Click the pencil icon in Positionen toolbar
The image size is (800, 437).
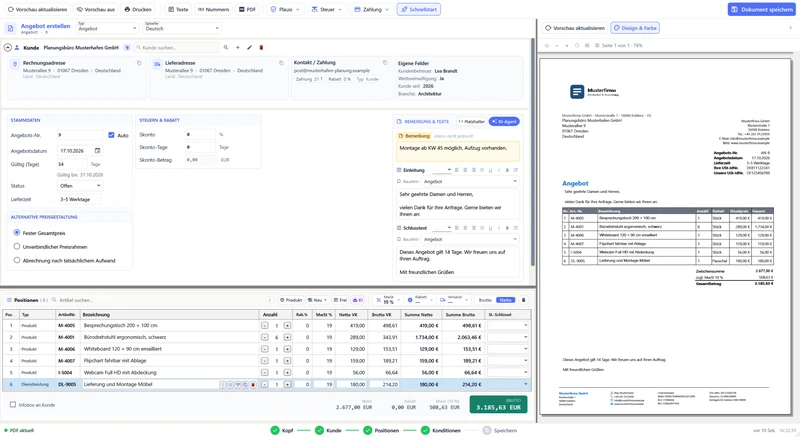[270, 300]
